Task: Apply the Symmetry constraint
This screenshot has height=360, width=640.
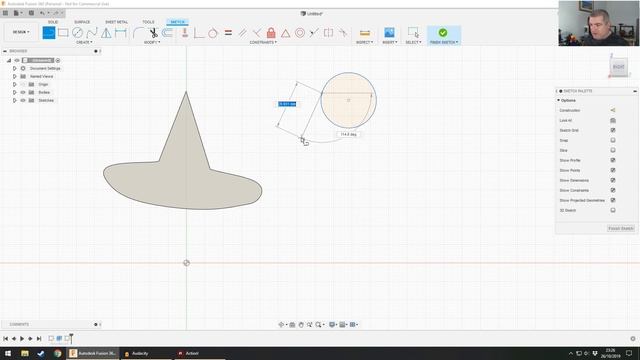Action: 328,33
